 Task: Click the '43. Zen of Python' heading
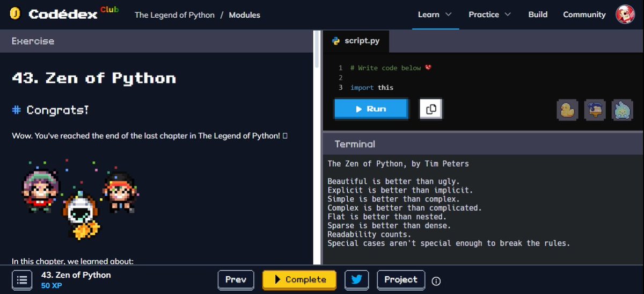pyautogui.click(x=94, y=78)
